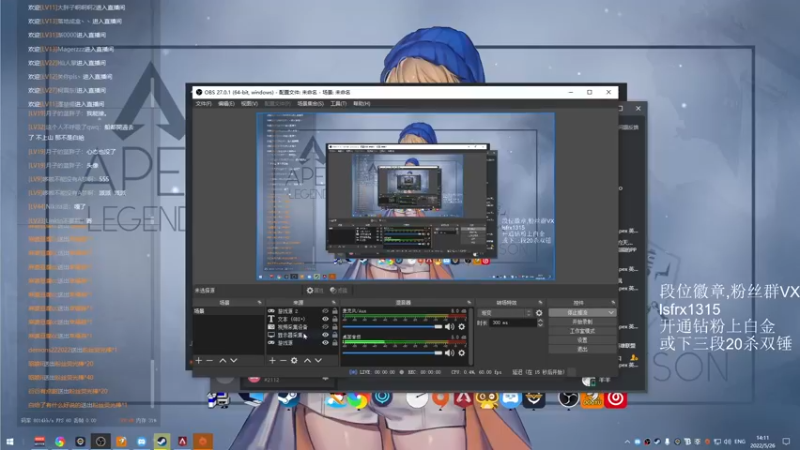
Task: Move scene down with the arrow icon
Action: click(x=234, y=360)
